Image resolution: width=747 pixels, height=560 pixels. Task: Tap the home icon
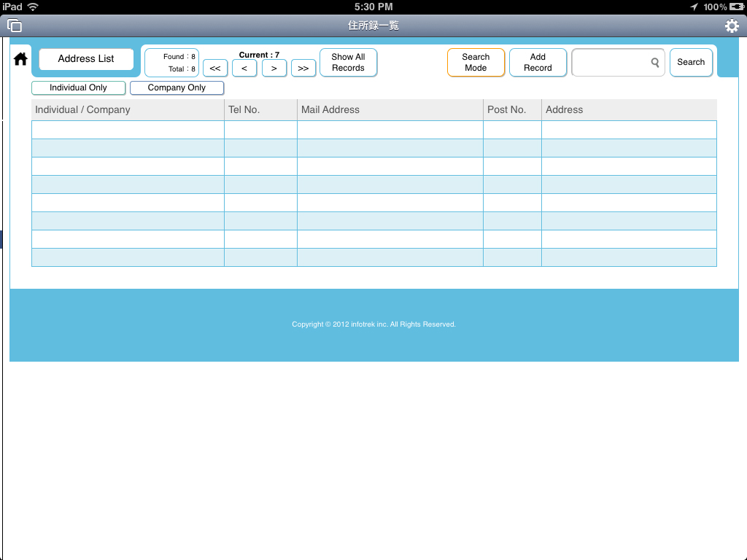click(20, 59)
